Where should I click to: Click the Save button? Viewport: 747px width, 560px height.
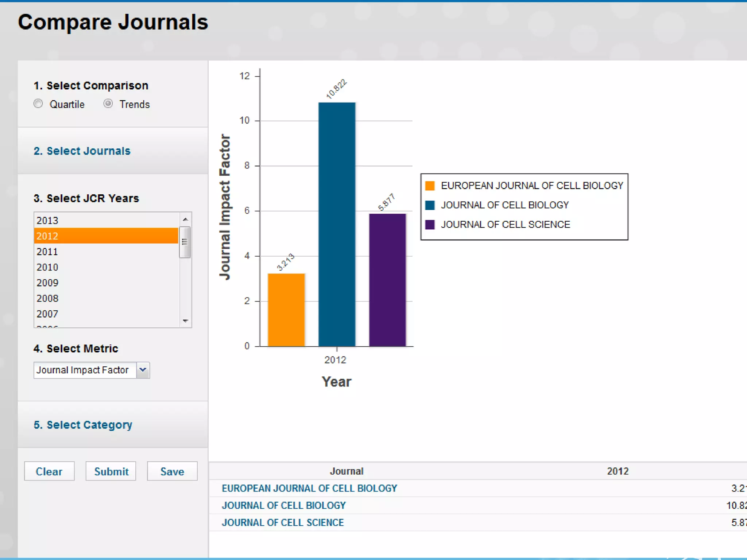click(172, 471)
